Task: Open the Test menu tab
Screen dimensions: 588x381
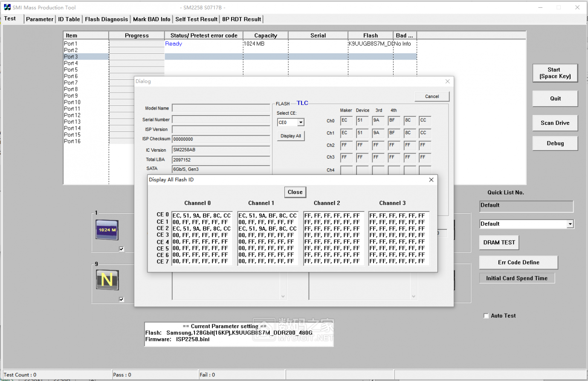Action: click(10, 19)
